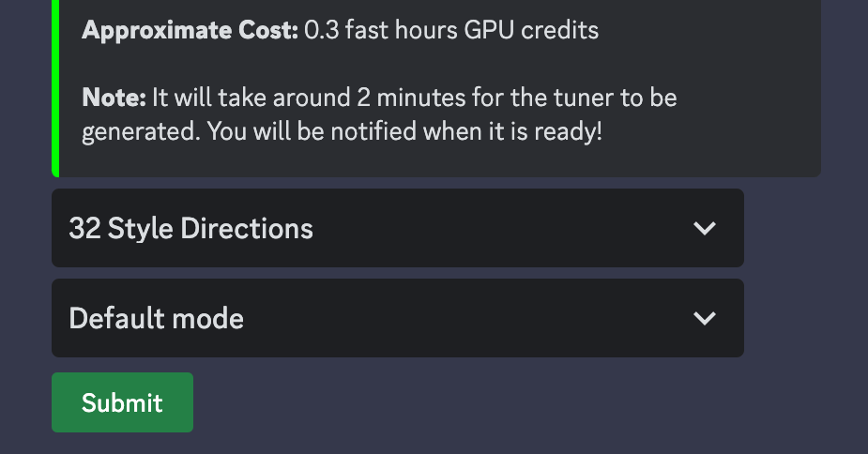Select the "32 Style Directions" label text
The height and width of the screenshot is (454, 868).
[190, 228]
